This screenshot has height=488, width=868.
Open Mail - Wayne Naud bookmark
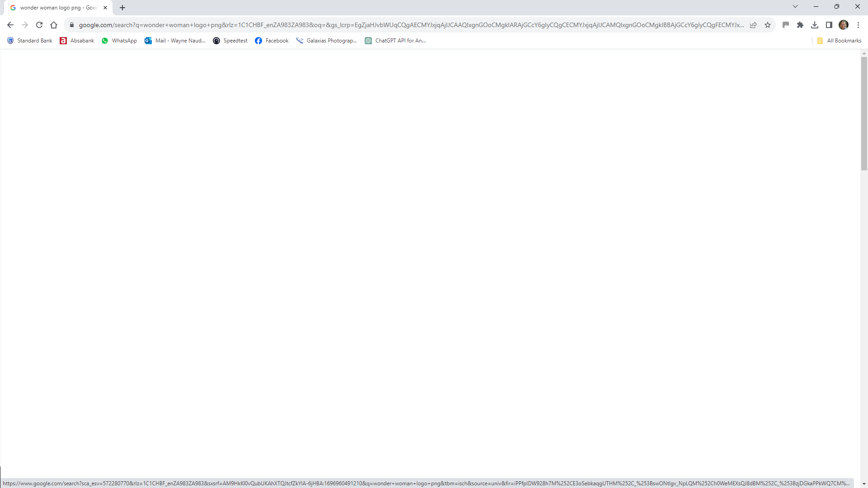click(175, 40)
